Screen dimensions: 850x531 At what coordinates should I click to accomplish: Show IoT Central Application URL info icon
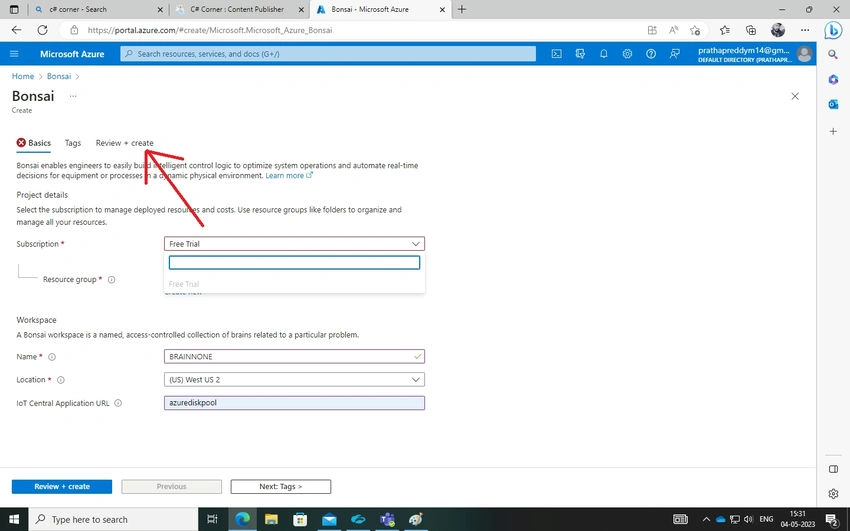(118, 403)
